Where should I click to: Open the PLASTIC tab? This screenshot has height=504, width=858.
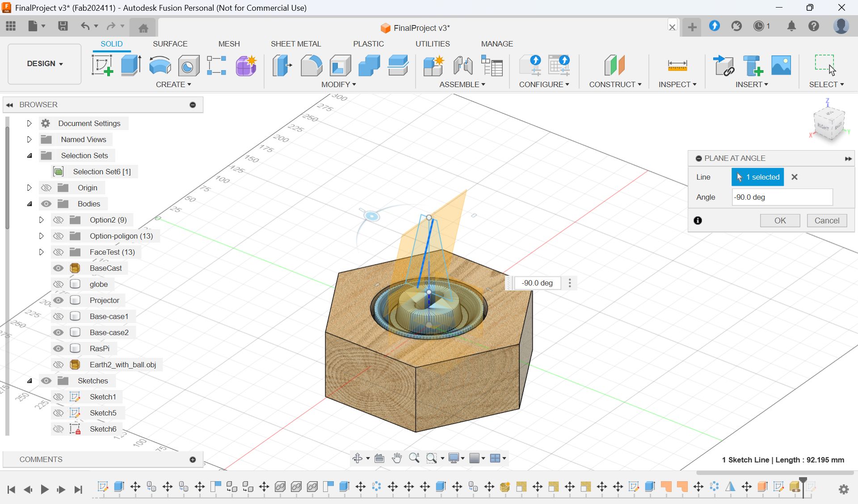[x=369, y=44]
